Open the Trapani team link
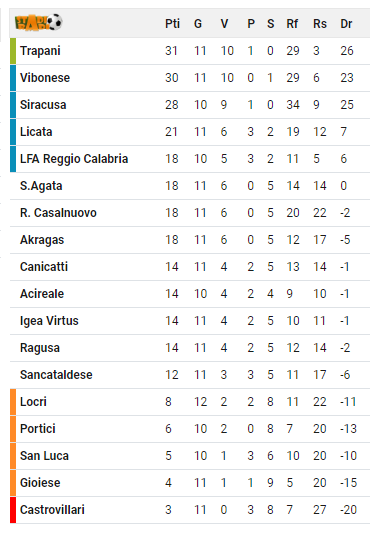Viewport: 370px width, 536px height. 40,51
